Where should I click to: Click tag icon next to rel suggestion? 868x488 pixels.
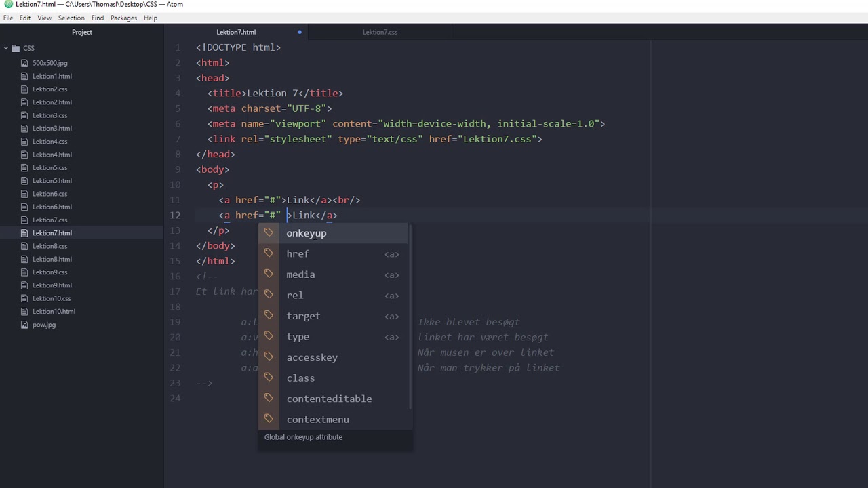(x=269, y=295)
